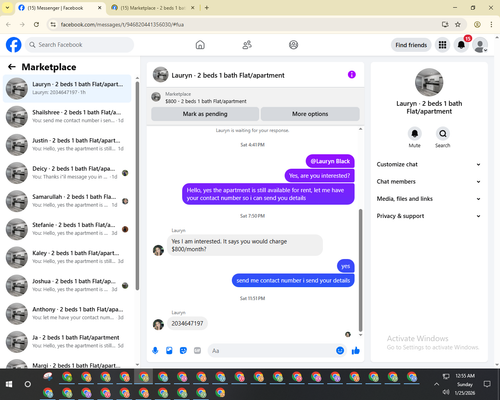Click the '2034647197' message bubble

coord(187,323)
